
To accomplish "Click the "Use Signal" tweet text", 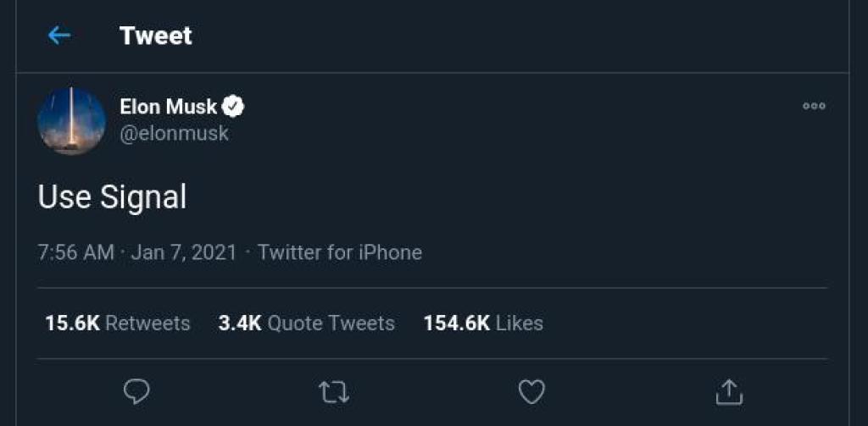I will pyautogui.click(x=112, y=197).
